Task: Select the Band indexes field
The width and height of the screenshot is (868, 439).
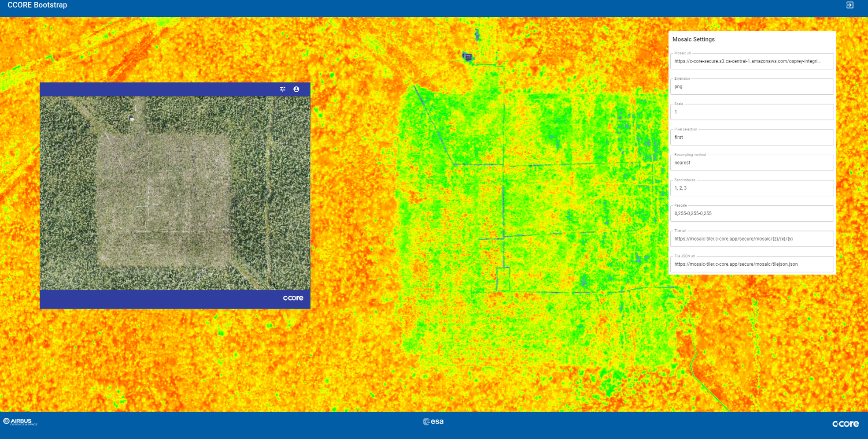Action: click(752, 188)
